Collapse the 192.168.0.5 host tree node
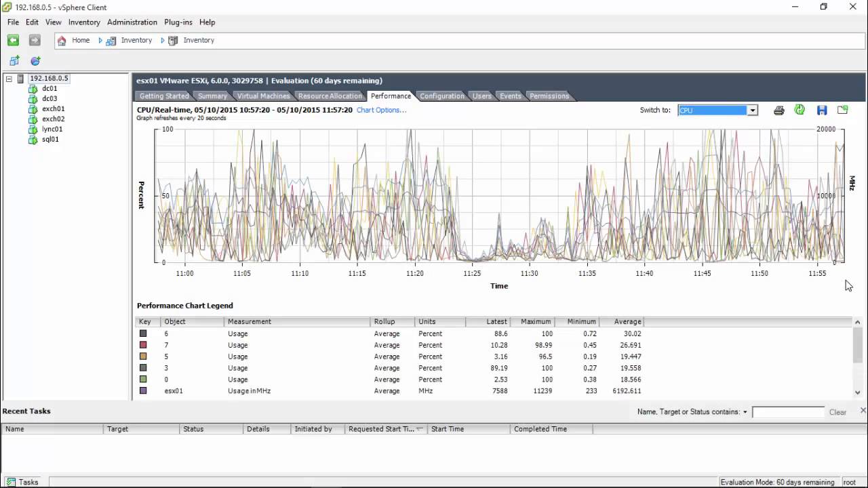This screenshot has width=868, height=488. click(x=9, y=79)
